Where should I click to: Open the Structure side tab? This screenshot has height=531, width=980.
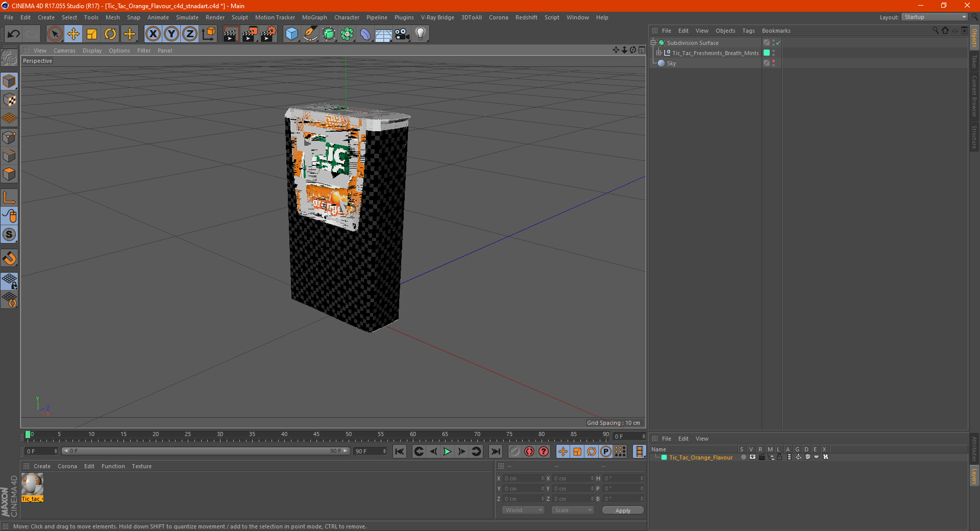point(974,137)
